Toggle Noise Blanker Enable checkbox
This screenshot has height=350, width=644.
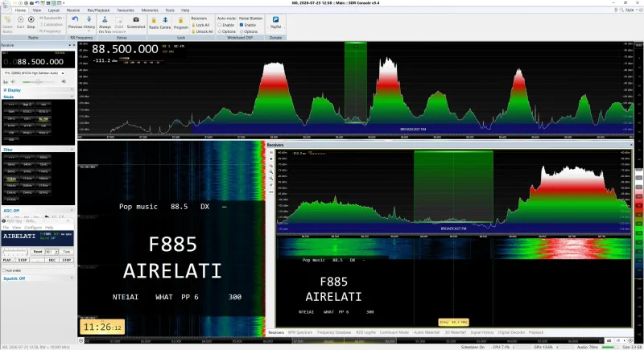tap(242, 25)
